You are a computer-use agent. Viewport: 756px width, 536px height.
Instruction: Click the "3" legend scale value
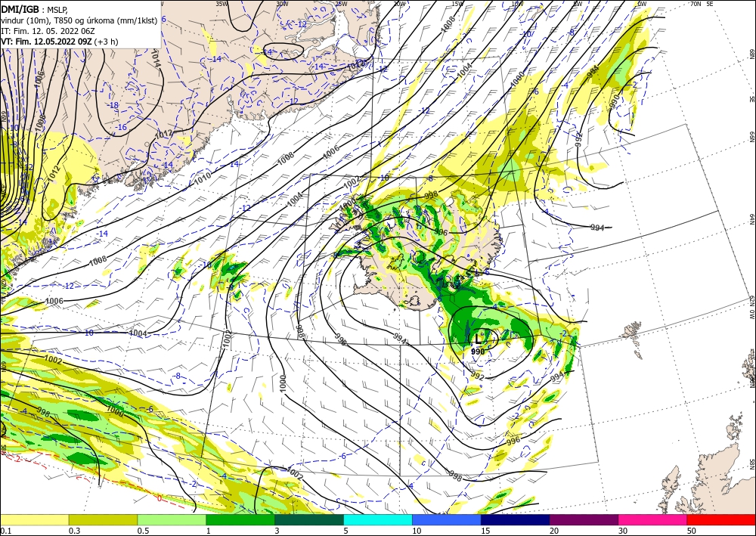277,531
